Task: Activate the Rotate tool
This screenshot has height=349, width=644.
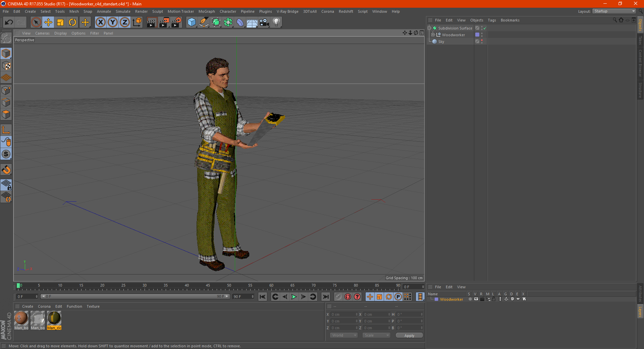Action: coord(72,22)
